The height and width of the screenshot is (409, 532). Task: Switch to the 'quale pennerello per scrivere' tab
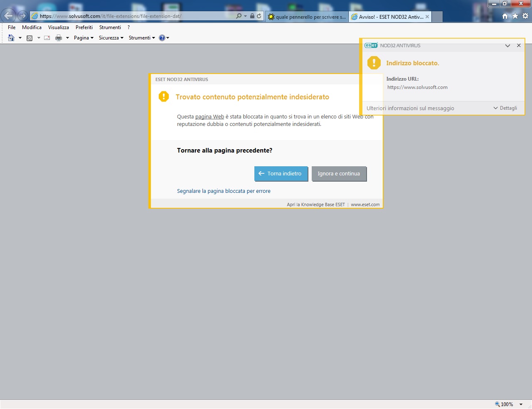(x=307, y=17)
